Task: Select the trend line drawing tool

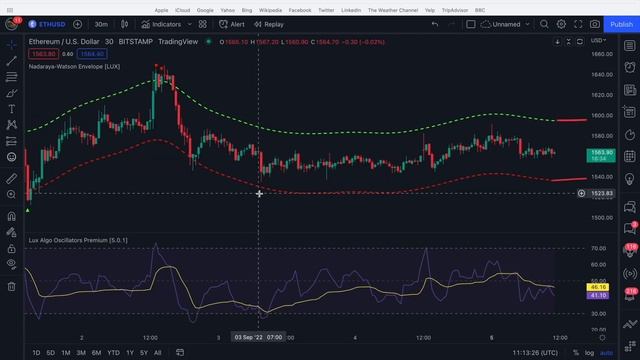Action: click(x=11, y=61)
